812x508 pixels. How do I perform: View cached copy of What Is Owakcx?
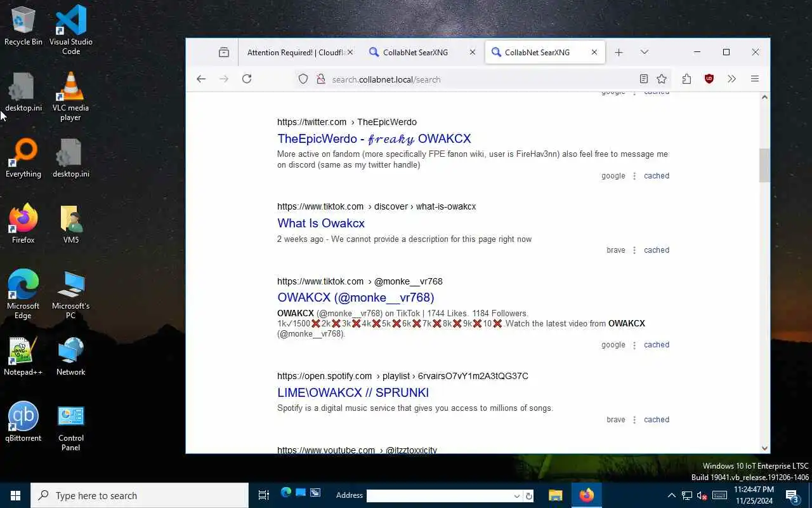(x=657, y=250)
